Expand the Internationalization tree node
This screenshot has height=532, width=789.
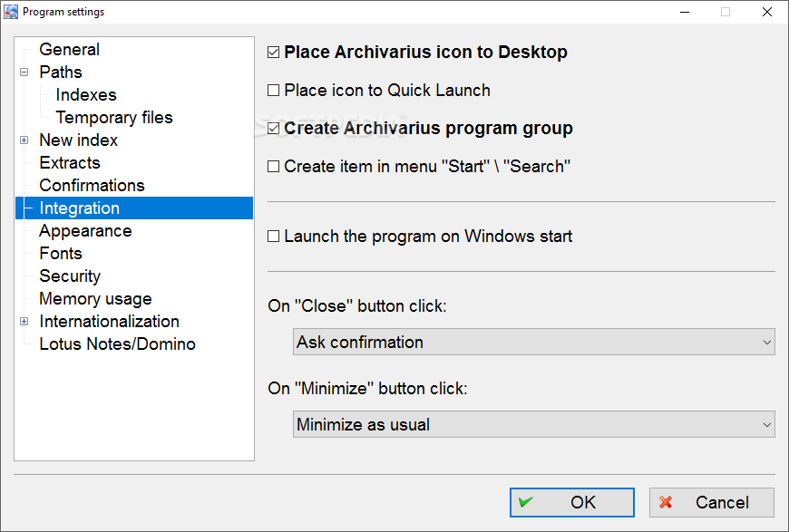coord(24,322)
